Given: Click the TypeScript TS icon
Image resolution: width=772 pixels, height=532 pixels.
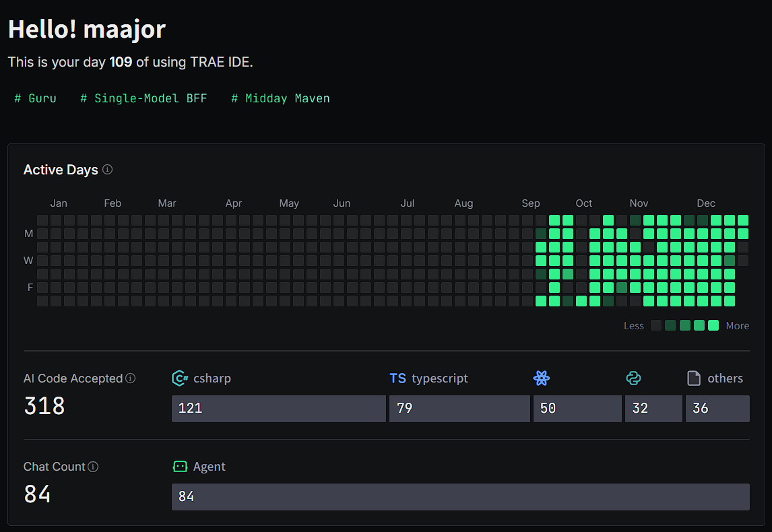Looking at the screenshot, I should click(x=398, y=378).
